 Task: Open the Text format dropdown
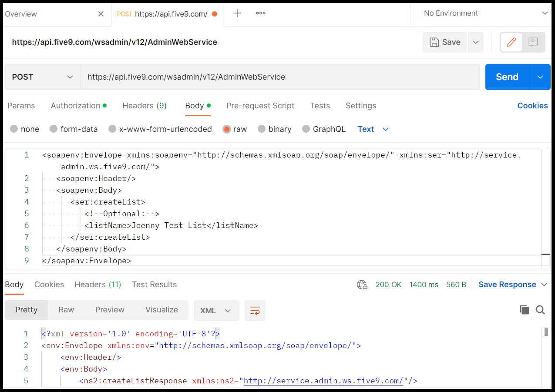373,129
